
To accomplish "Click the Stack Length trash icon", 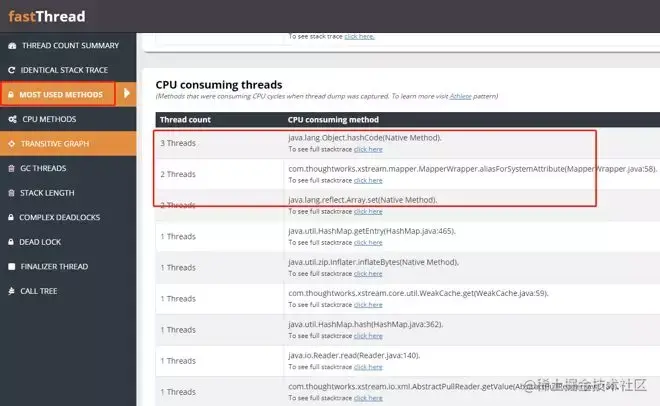I will tap(11, 193).
